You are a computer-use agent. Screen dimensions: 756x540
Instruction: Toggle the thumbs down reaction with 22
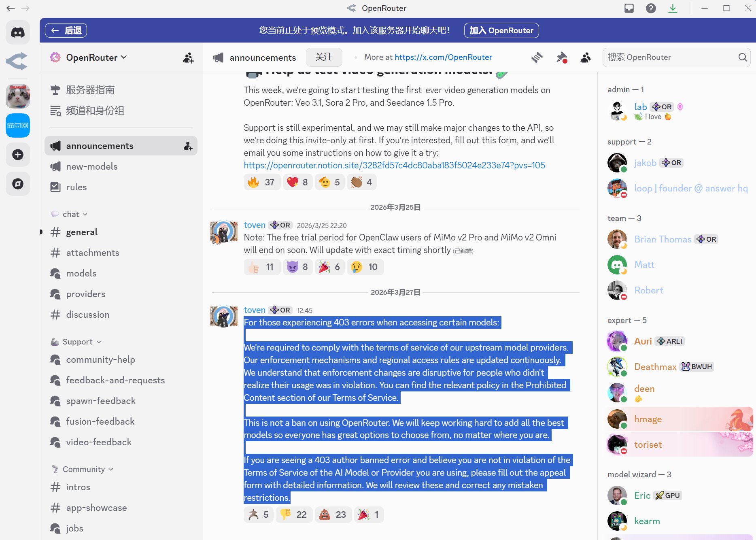tap(294, 514)
